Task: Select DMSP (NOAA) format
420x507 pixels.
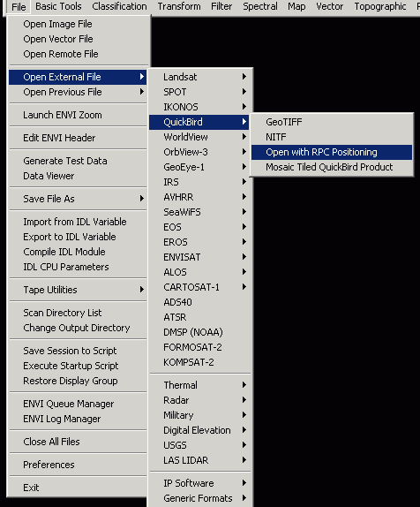Action: click(199, 332)
